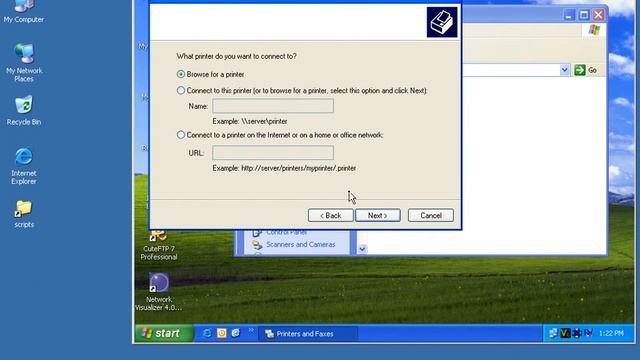640x360 pixels.
Task: Click the Scanners and Cameras icon
Action: 257,245
